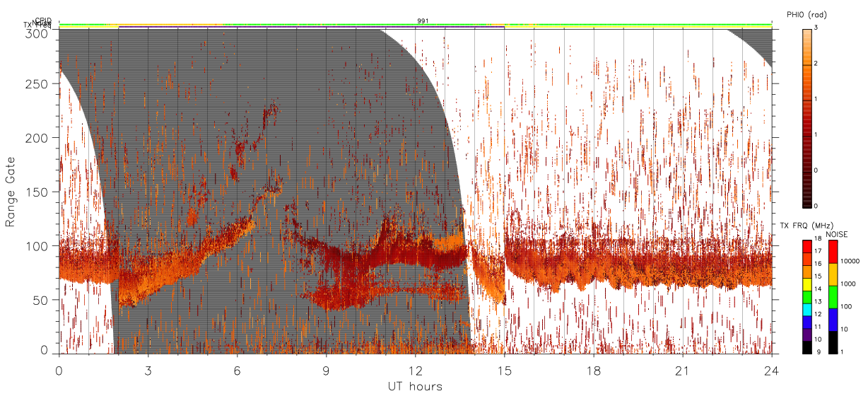This screenshot has height=401, width=868.
Task: Click the NOISE legend label '10000'
Action: (x=850, y=261)
